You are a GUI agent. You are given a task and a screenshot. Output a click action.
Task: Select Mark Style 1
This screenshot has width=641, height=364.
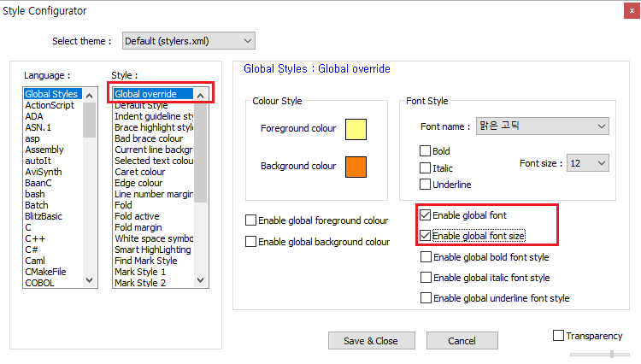click(153, 272)
